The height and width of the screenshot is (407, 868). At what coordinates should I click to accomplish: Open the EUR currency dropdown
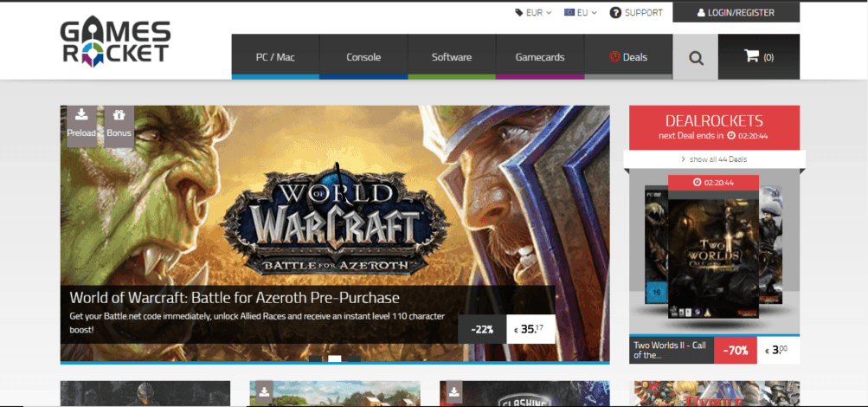coord(533,12)
